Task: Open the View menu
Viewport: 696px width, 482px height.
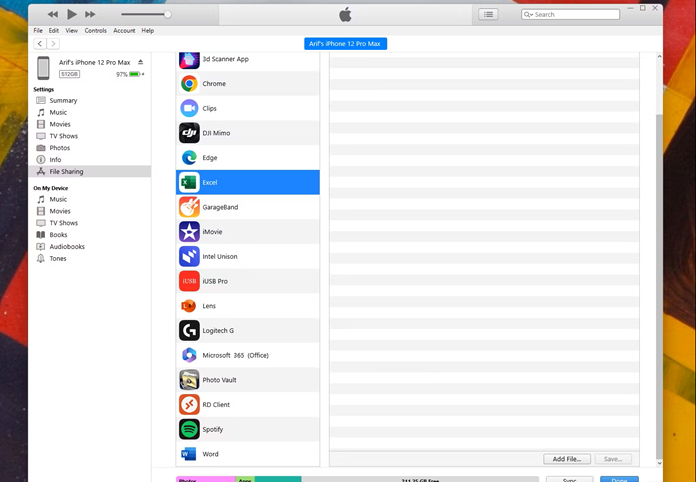Action: (71, 31)
